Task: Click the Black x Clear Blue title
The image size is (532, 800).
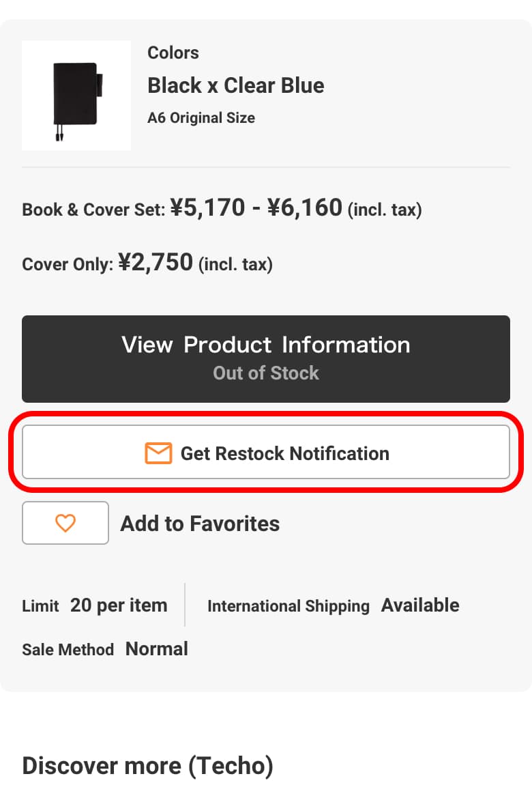Action: coord(236,85)
